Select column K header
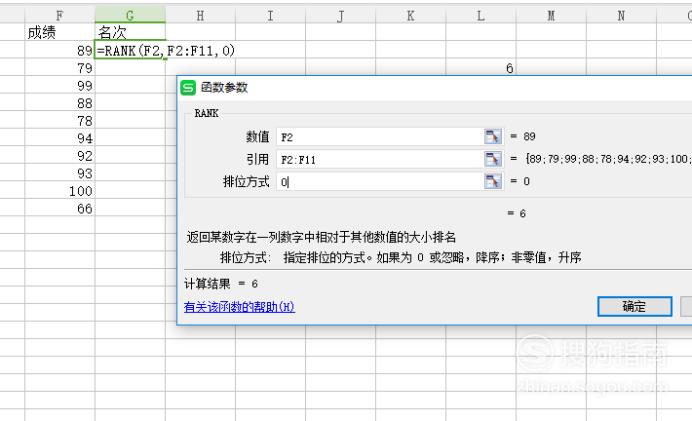 (x=411, y=15)
